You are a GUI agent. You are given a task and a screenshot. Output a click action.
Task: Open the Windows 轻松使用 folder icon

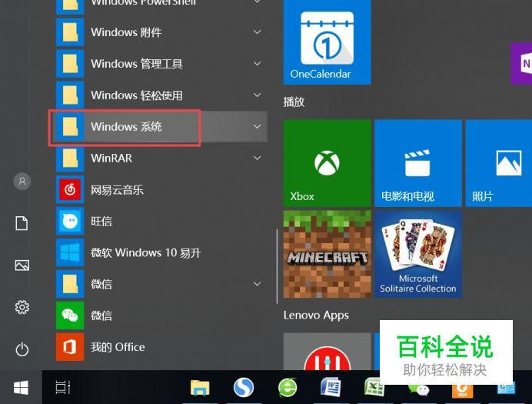point(70,95)
